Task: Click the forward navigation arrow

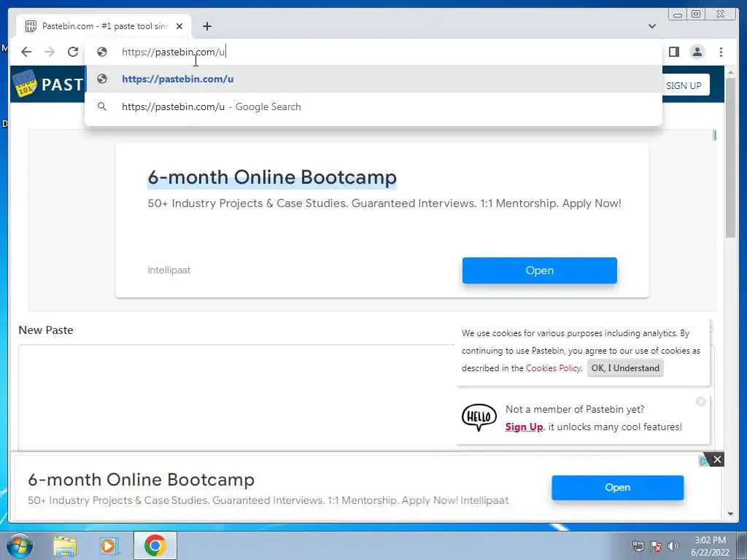Action: 50,52
